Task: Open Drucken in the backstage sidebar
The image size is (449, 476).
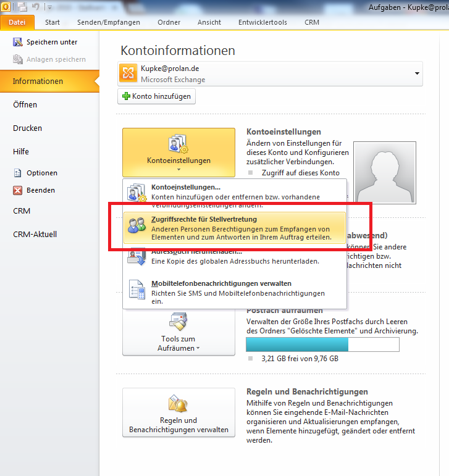Action: [28, 128]
